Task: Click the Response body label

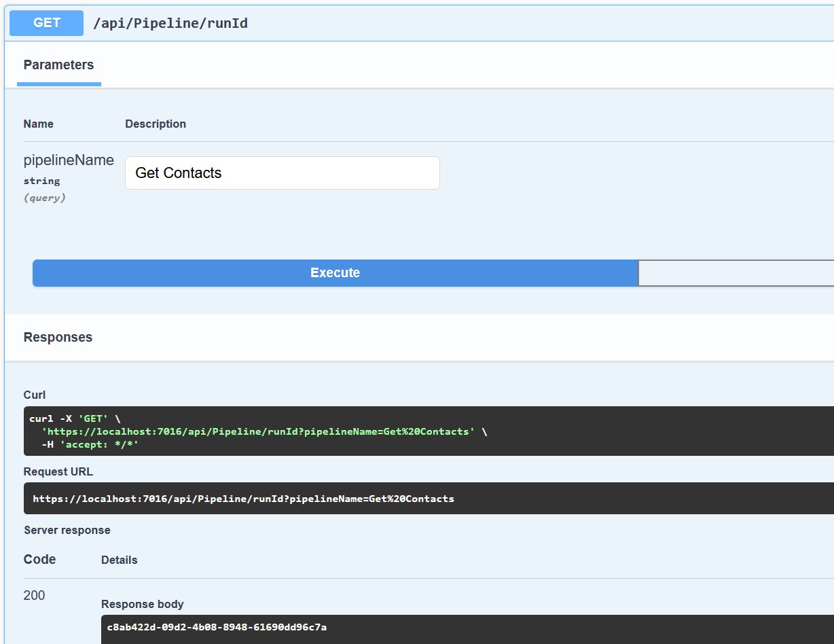Action: click(x=143, y=604)
